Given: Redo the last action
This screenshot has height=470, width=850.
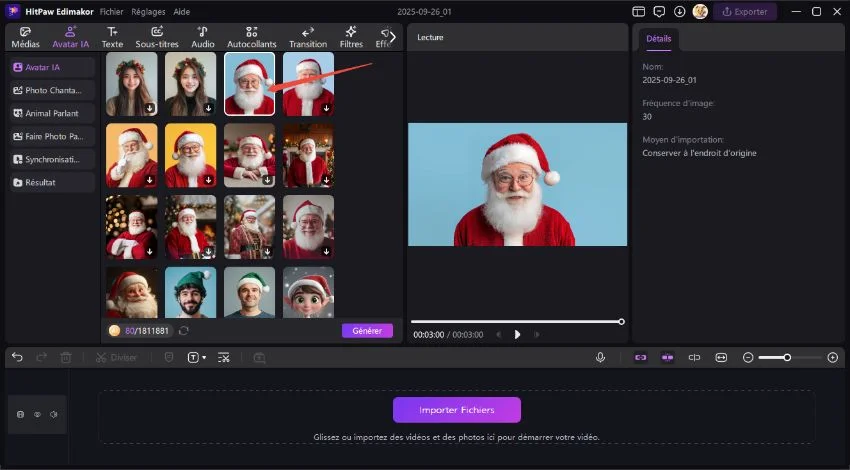Looking at the screenshot, I should (x=41, y=357).
